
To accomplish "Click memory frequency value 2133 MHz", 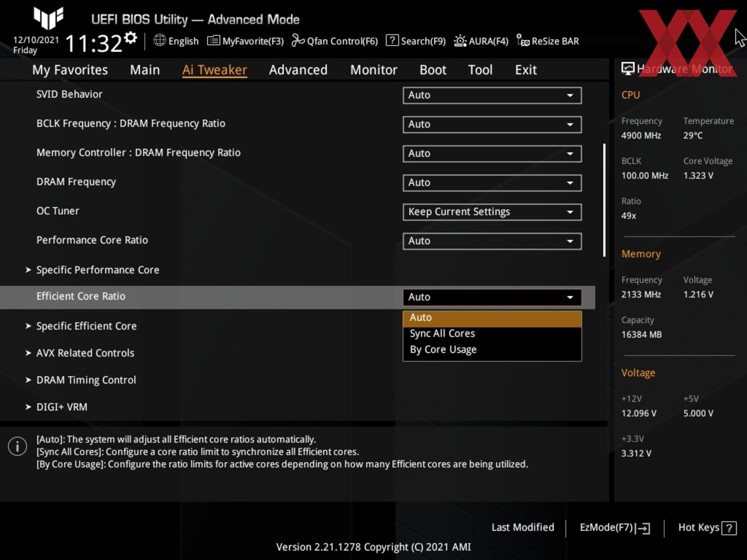I will [641, 294].
